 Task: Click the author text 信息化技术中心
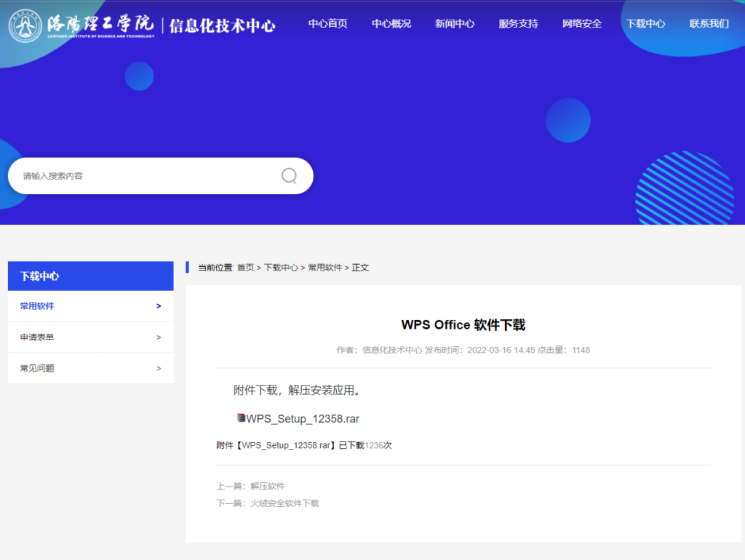coord(392,350)
